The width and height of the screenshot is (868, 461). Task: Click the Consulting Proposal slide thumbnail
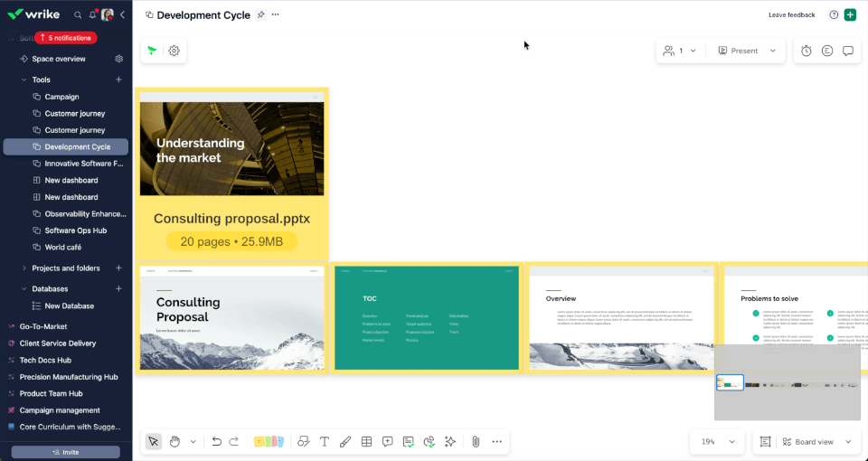tap(232, 318)
